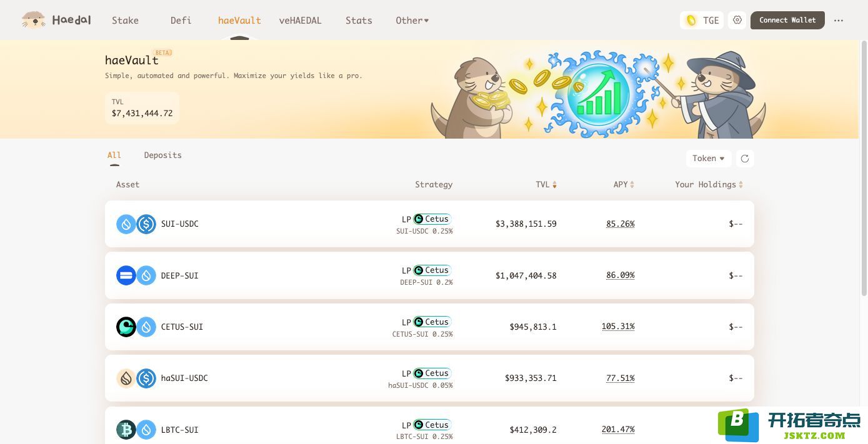This screenshot has width=868, height=444.
Task: Click the Cetus badge in LBTC-SUI row
Action: pos(432,425)
